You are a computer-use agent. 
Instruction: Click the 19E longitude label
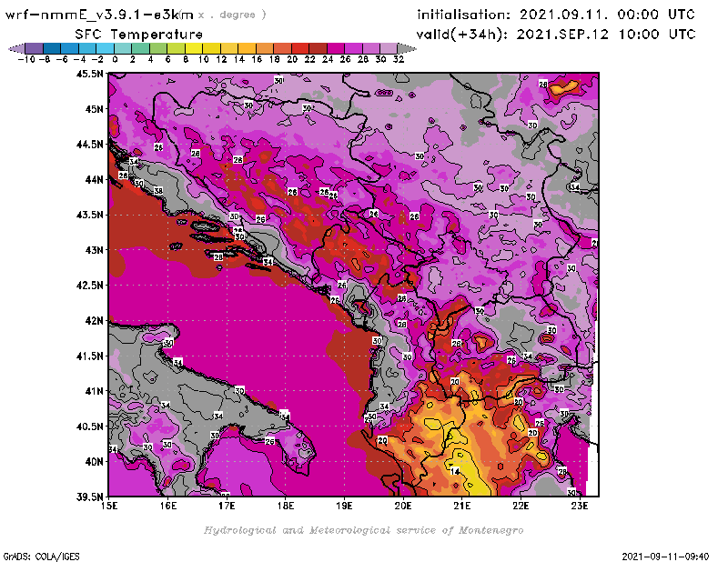345,506
